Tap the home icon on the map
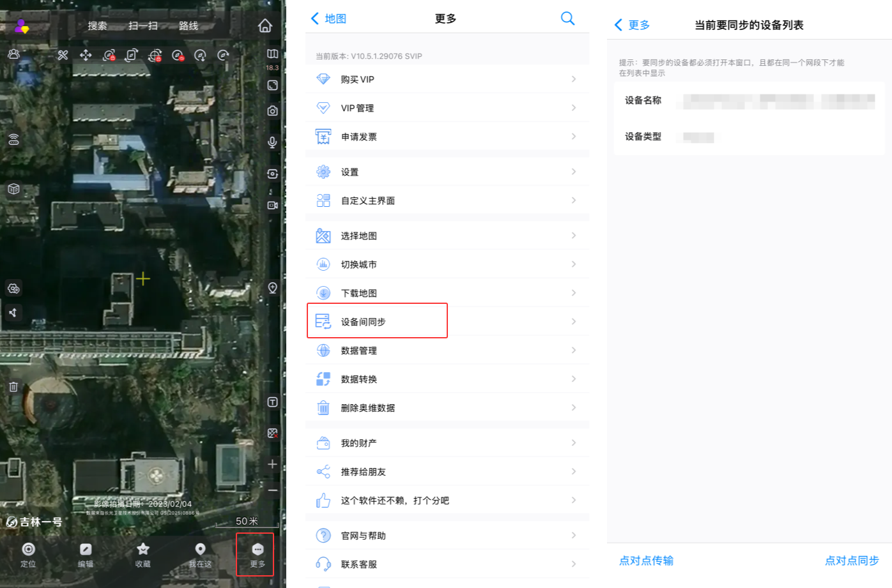Image resolution: width=892 pixels, height=588 pixels. coord(265,26)
